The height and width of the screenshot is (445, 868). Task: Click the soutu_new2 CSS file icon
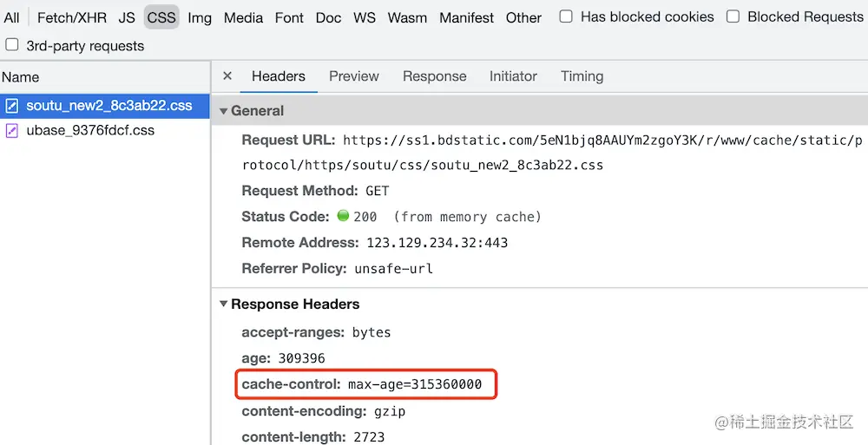(x=12, y=107)
